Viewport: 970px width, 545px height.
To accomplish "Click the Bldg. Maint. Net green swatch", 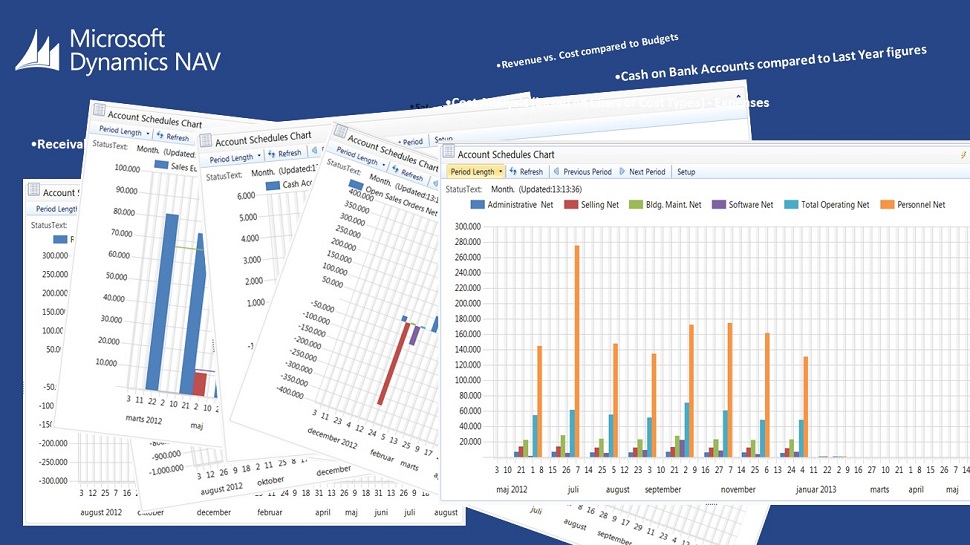I will 635,204.
